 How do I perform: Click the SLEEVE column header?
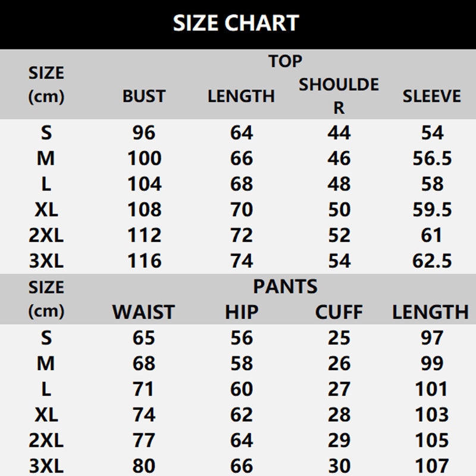click(x=431, y=96)
